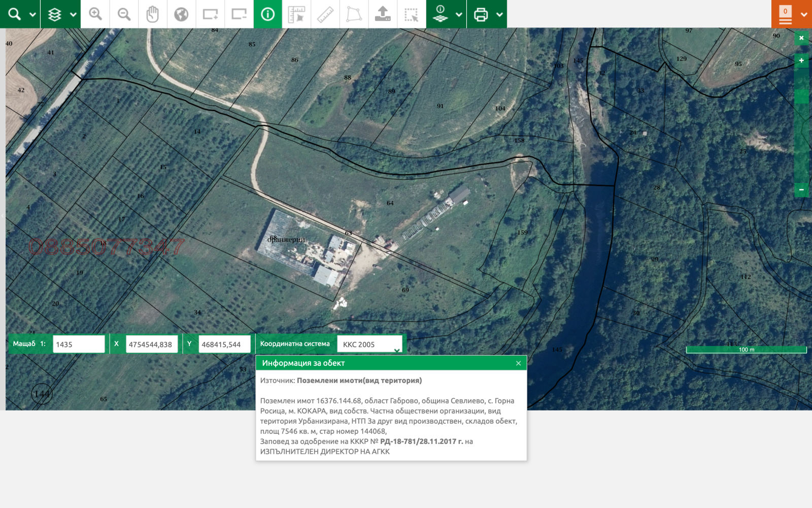The height and width of the screenshot is (508, 812).
Task: Click the full extent globe icon
Action: (181, 14)
